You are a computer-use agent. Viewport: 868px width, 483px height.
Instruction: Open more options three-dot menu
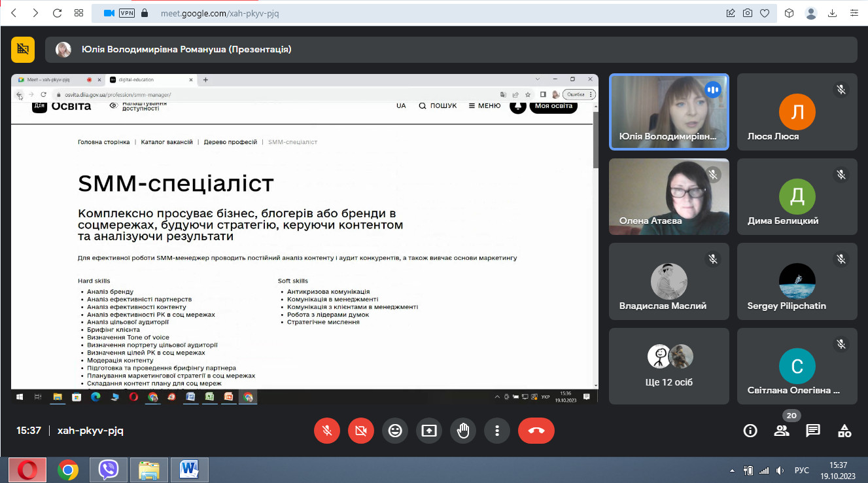[x=497, y=431]
